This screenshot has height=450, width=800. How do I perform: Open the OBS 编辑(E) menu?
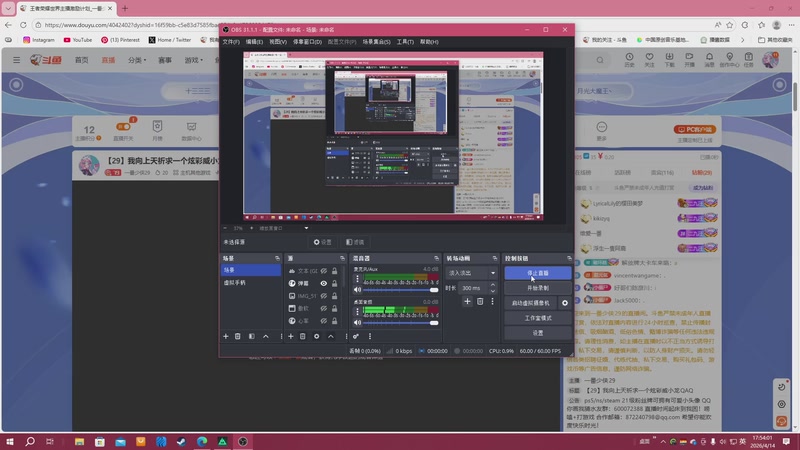pyautogui.click(x=254, y=42)
